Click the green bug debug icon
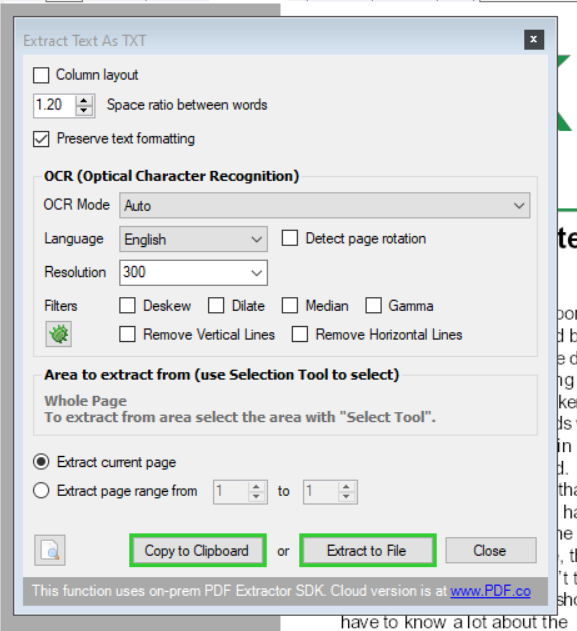577x631 pixels. point(59,334)
